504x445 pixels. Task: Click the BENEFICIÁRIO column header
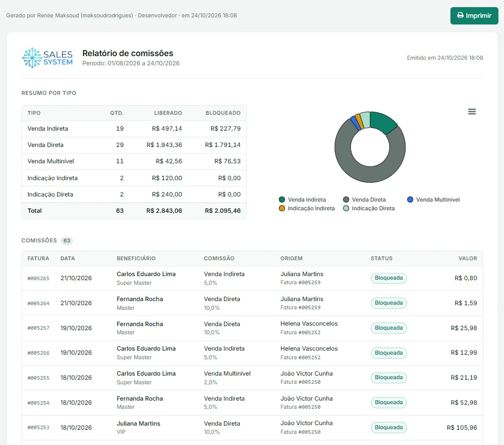coord(136,259)
